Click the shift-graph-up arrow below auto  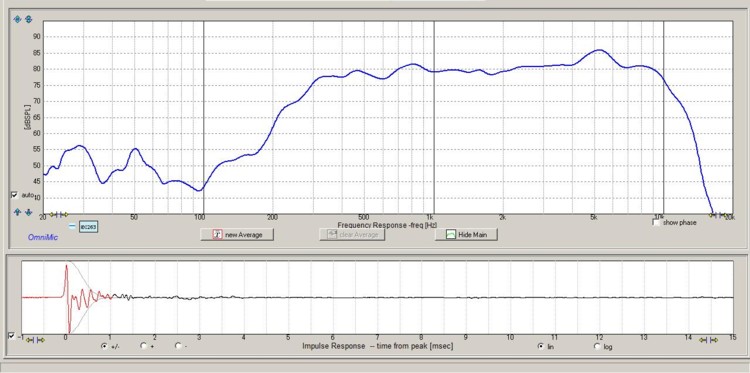point(17,212)
